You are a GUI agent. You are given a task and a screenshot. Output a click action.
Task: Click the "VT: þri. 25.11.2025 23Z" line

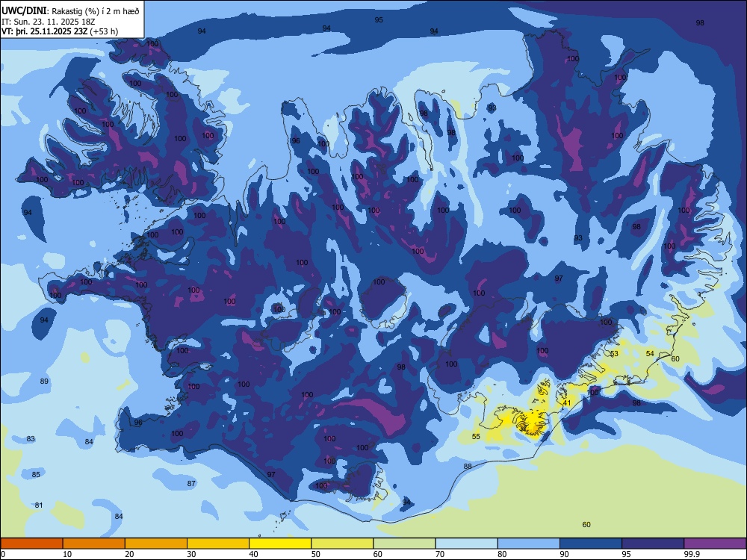tap(46, 31)
